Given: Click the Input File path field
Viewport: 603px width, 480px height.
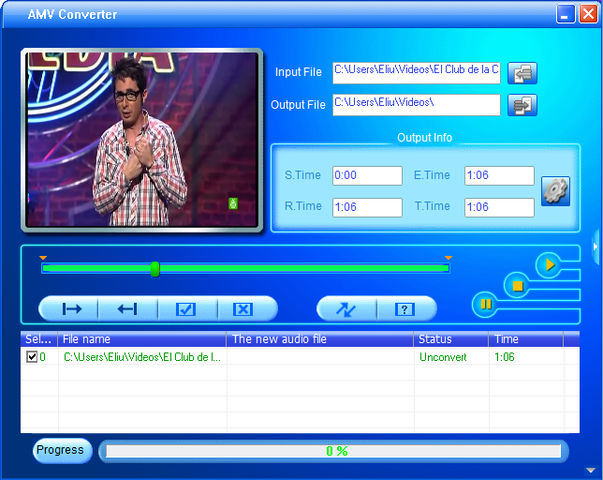Looking at the screenshot, I should [416, 73].
